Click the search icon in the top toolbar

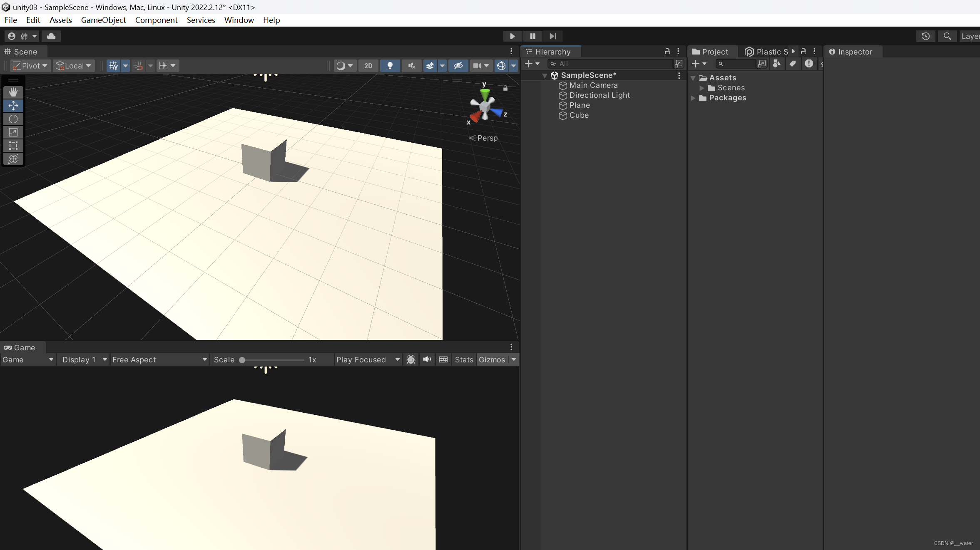(x=947, y=36)
